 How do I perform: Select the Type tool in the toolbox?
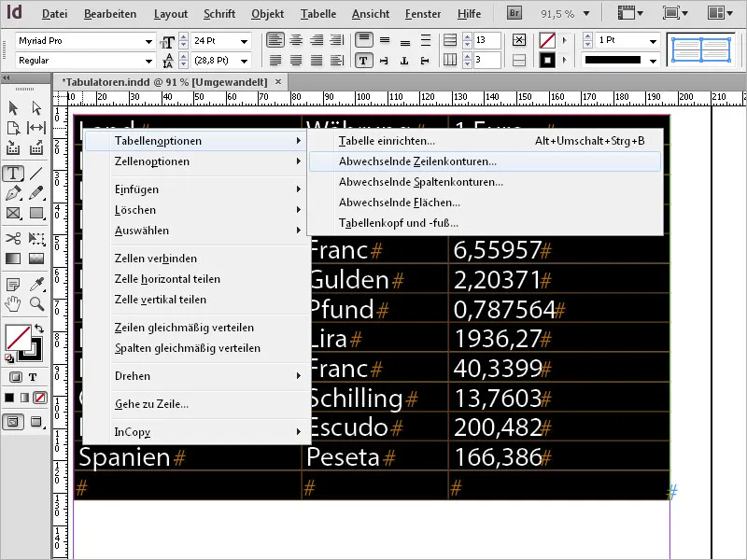coord(13,171)
